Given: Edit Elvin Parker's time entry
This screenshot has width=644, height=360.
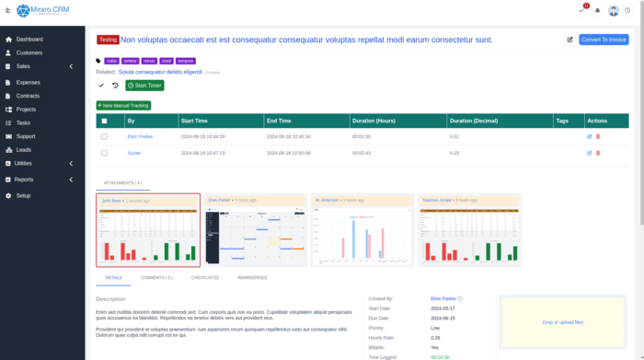Looking at the screenshot, I should coord(590,136).
